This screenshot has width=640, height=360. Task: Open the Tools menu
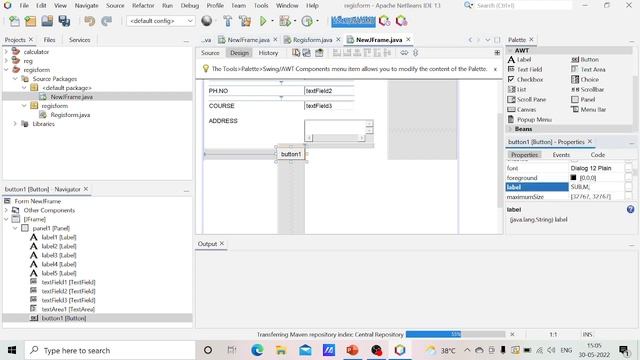pos(261,6)
